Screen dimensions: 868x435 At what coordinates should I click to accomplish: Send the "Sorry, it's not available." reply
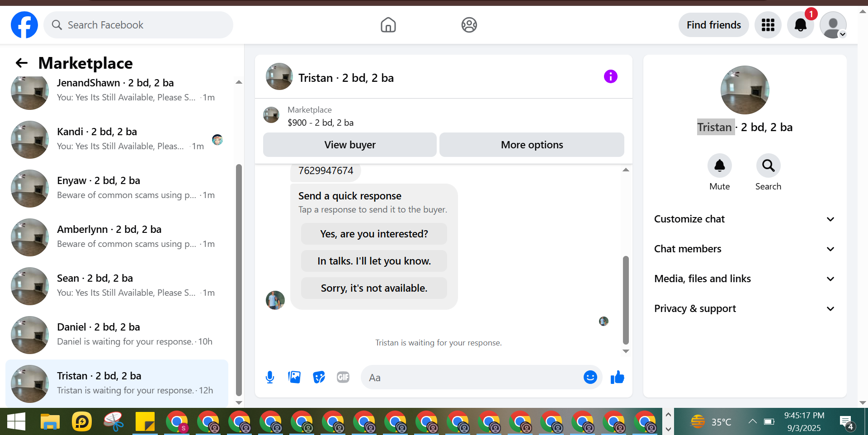[374, 288]
